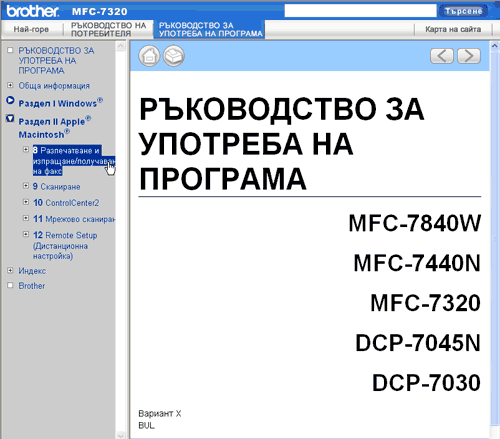This screenshot has height=439, width=500.
Task: Click the square bullet beside Brother entry
Action: pyautogui.click(x=10, y=285)
